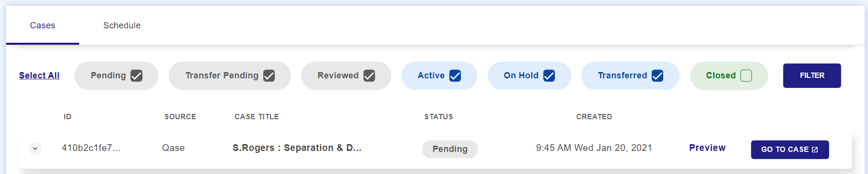Click the STATUS column header
This screenshot has width=868, height=174.
click(439, 117)
